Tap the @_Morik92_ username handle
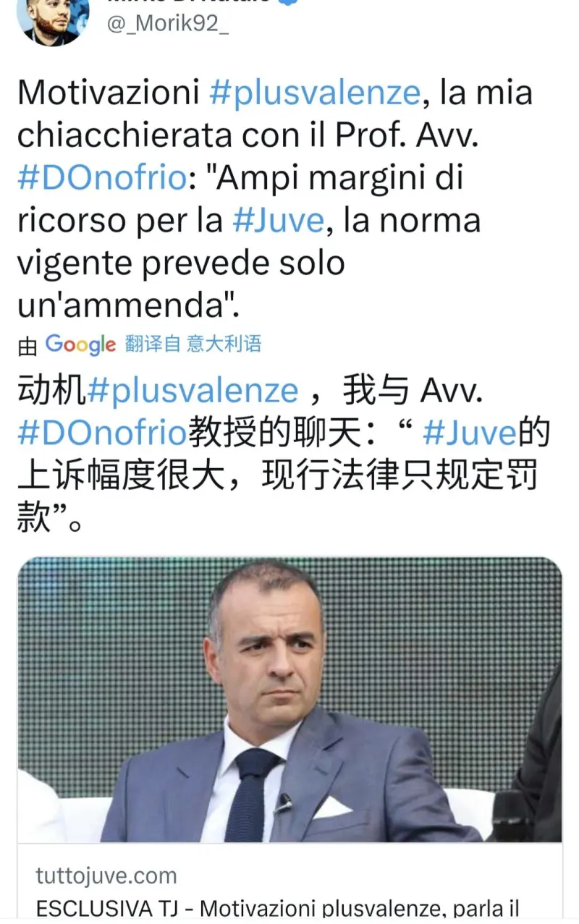Screen dimensions: 579x924 pos(169,24)
